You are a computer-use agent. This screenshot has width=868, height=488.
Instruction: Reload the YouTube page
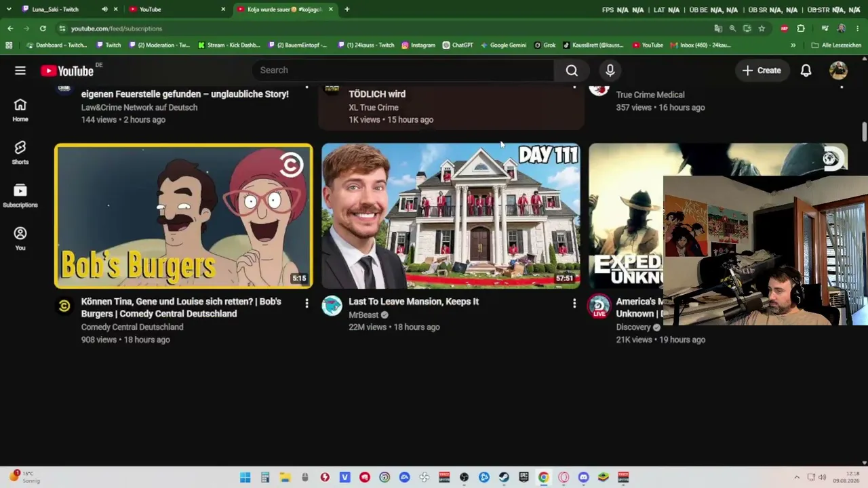tap(43, 28)
